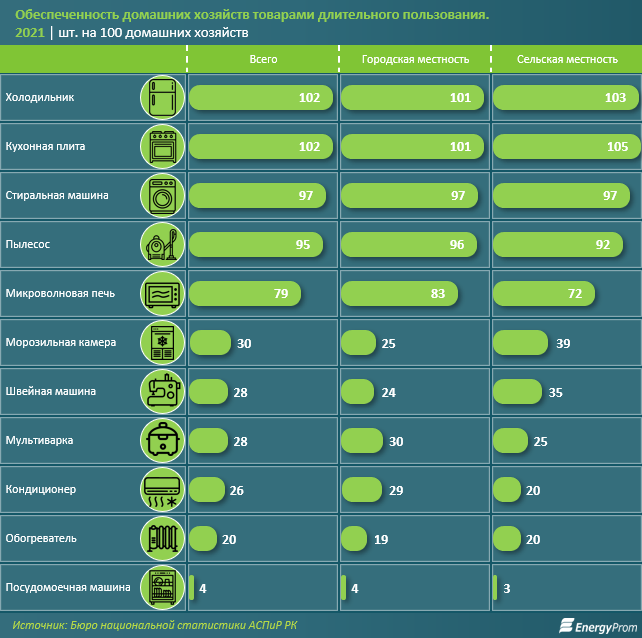Select the washing machine icon
Screen dimensions: 642x638
click(x=162, y=196)
